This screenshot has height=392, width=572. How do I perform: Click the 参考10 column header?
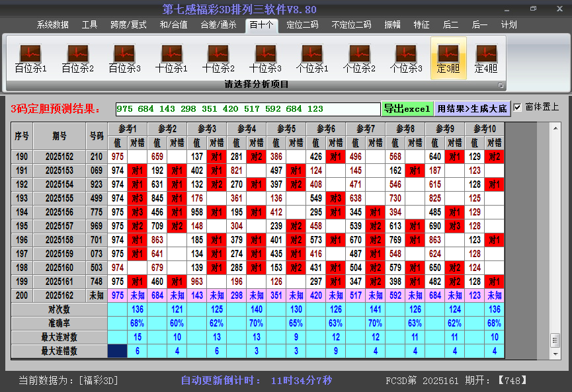485,129
